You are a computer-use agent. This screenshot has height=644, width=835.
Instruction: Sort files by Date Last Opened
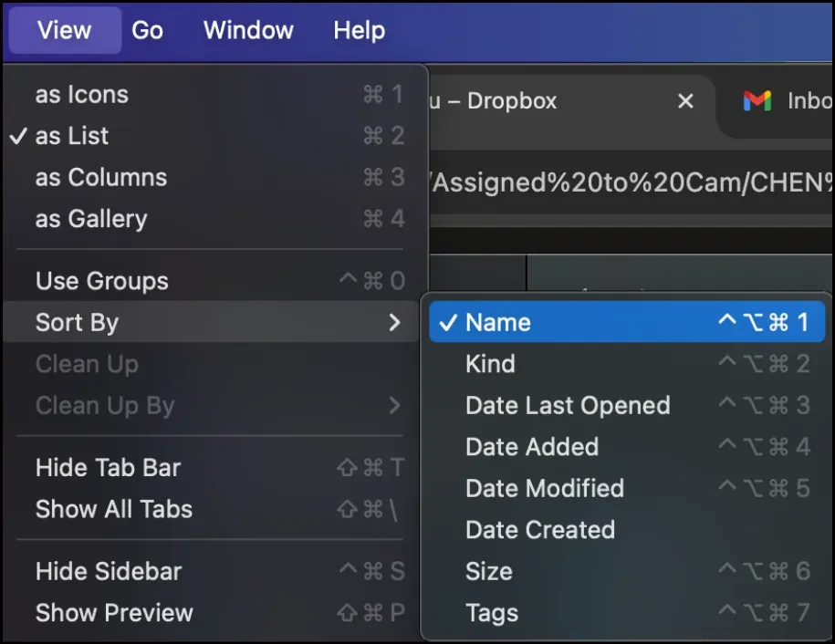pyautogui.click(x=568, y=405)
